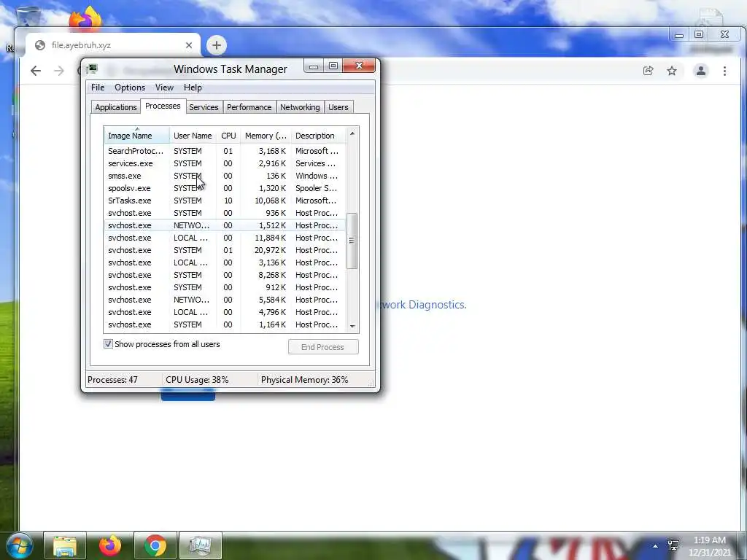
Task: Switch to the Applications tab
Action: click(x=116, y=107)
